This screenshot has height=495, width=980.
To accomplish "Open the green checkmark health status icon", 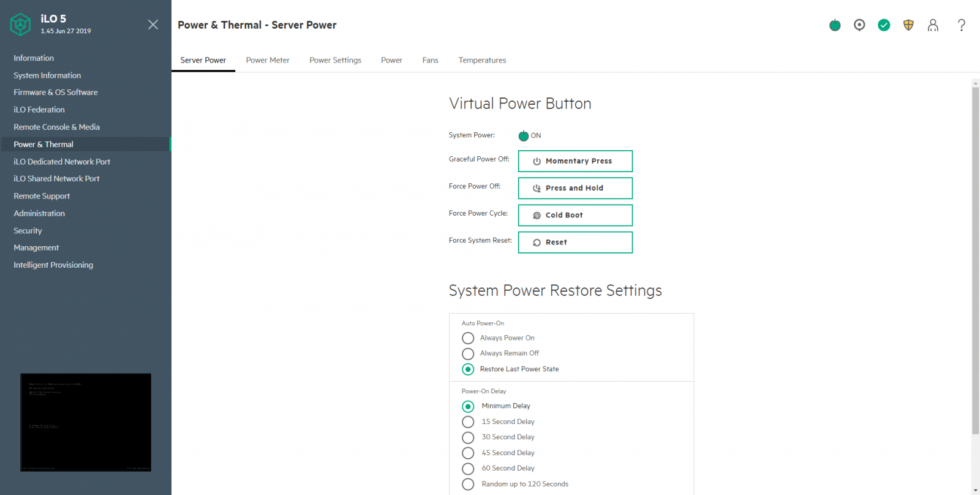I will coord(884,25).
